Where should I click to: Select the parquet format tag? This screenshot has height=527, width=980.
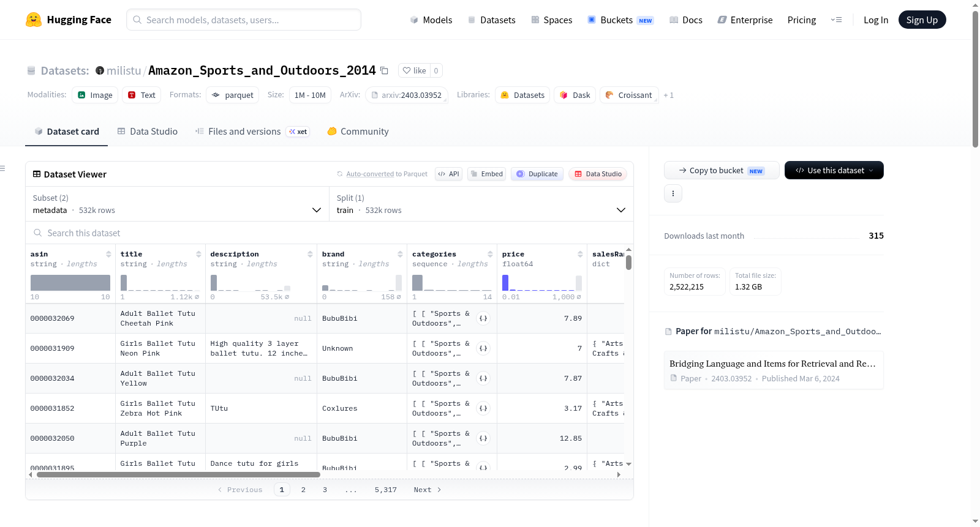pyautogui.click(x=232, y=95)
